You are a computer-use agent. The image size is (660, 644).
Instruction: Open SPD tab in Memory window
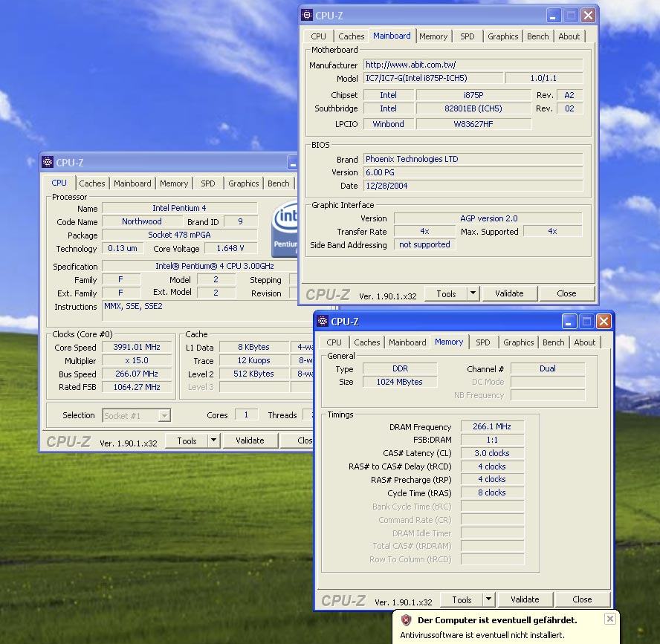pyautogui.click(x=483, y=342)
